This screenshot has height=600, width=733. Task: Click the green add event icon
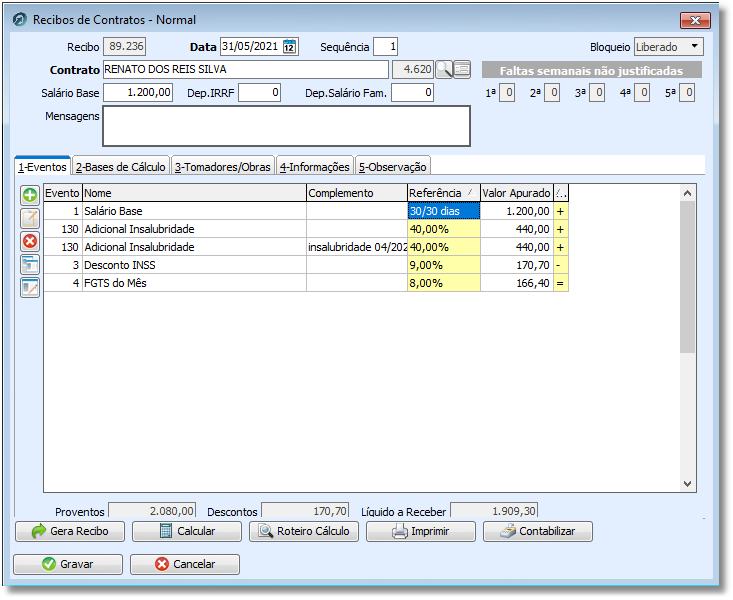point(30,195)
